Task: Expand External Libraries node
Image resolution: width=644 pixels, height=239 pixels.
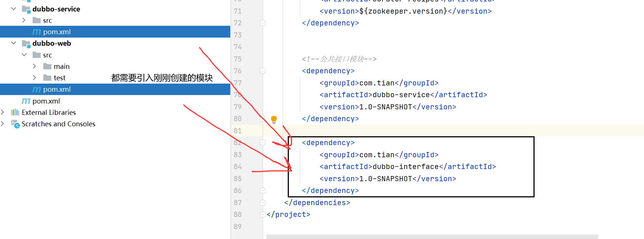Action: pyautogui.click(x=3, y=112)
